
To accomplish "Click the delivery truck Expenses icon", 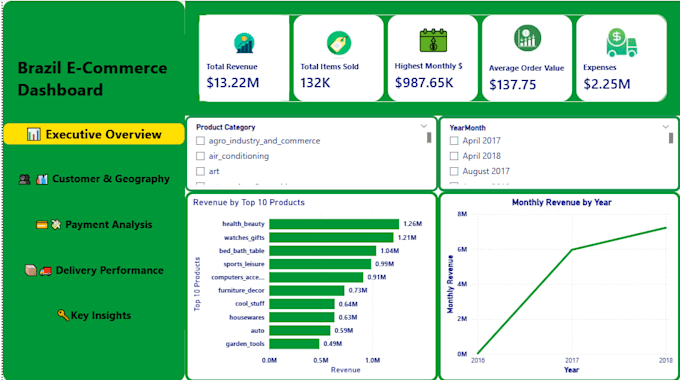I will coord(621,43).
